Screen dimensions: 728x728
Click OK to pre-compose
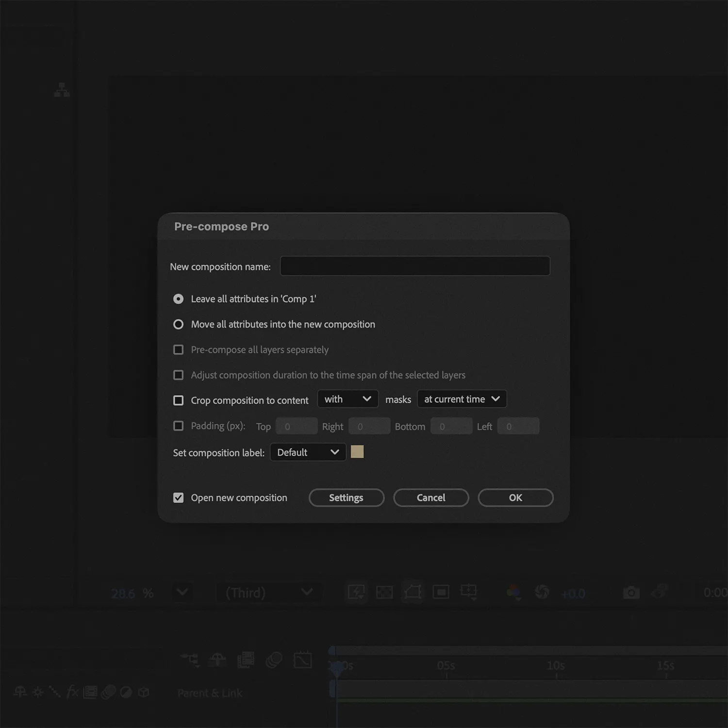coord(516,498)
